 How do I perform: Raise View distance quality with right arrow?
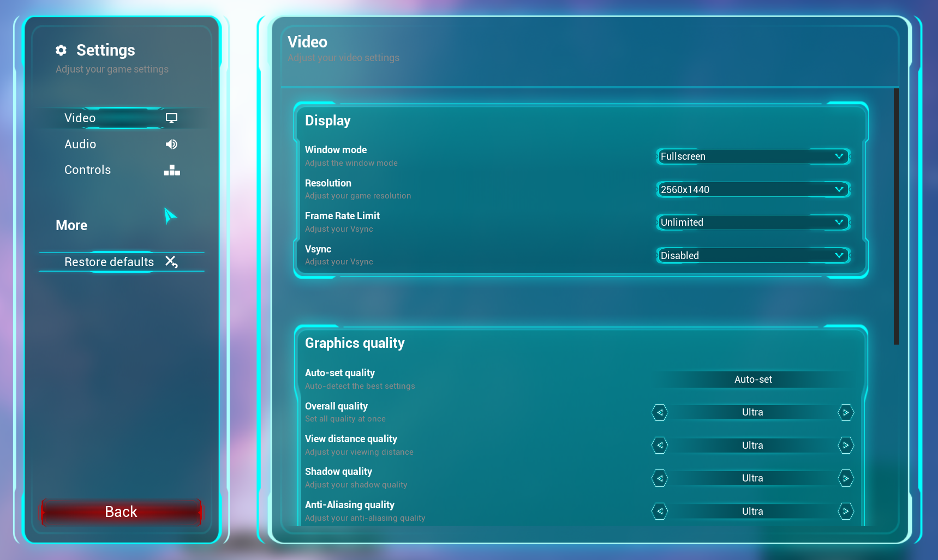[846, 445]
